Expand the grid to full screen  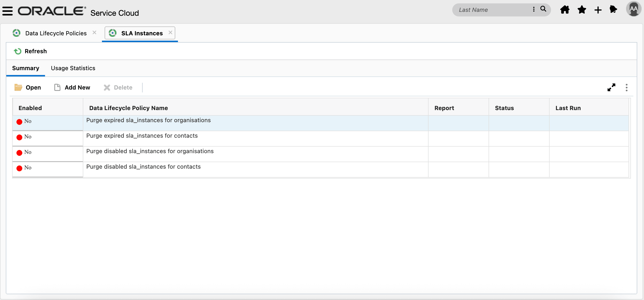pos(611,87)
